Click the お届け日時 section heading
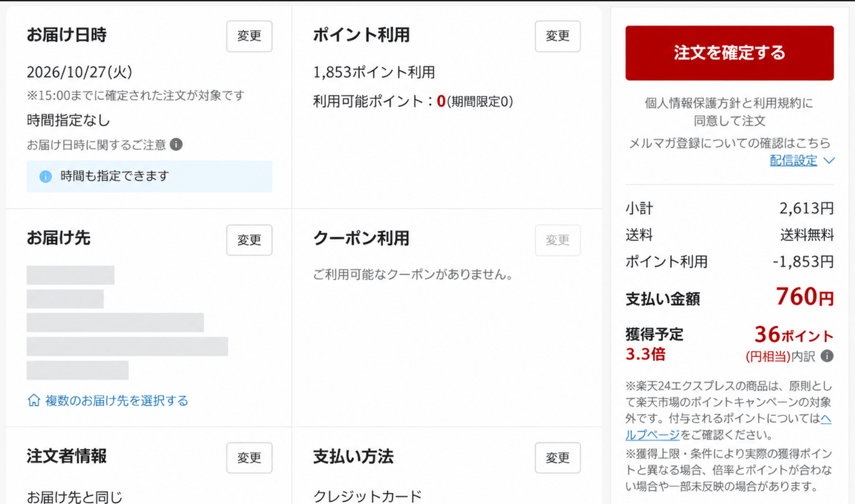This screenshot has height=504, width=855. click(x=66, y=35)
